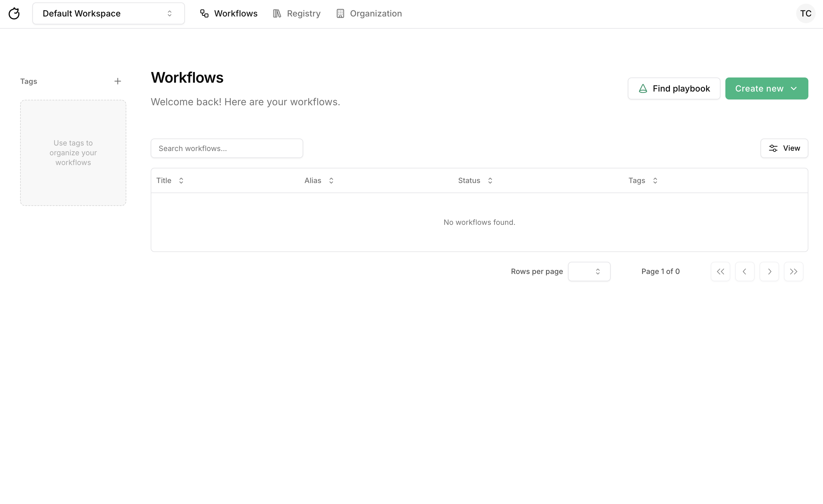Screen dimensions: 823x504
Task: Sort table by Alias column
Action: click(319, 181)
